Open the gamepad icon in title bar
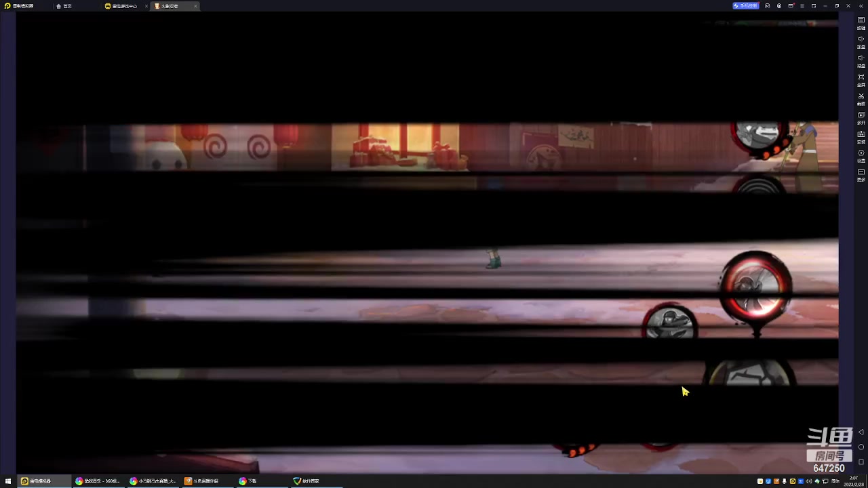This screenshot has width=868, height=488. [x=767, y=5]
